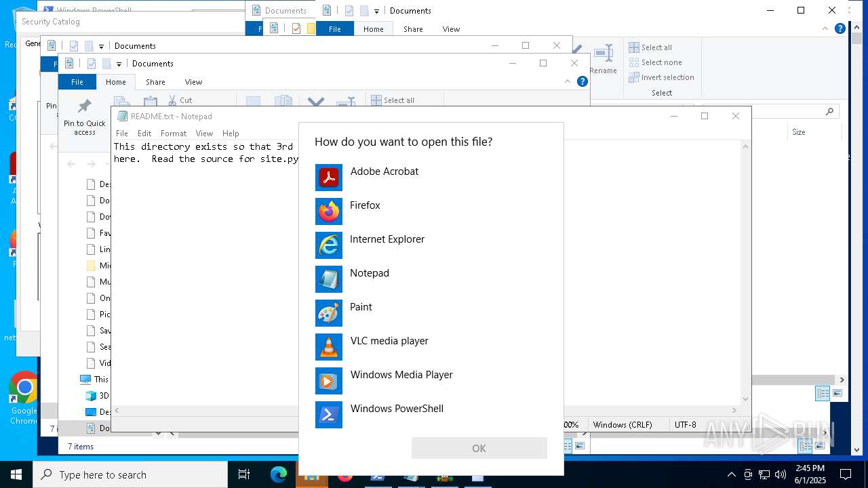This screenshot has width=868, height=488.
Task: Select Paint as the opening app
Action: (x=431, y=313)
